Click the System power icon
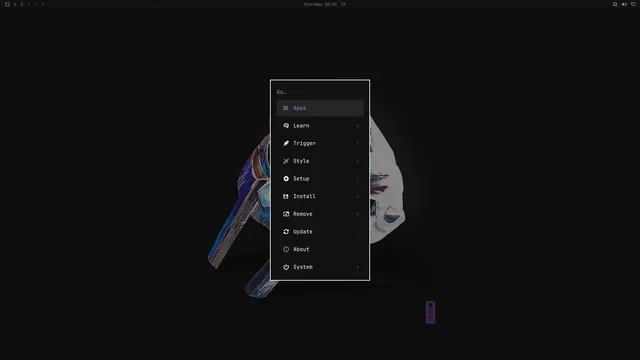 (286, 267)
